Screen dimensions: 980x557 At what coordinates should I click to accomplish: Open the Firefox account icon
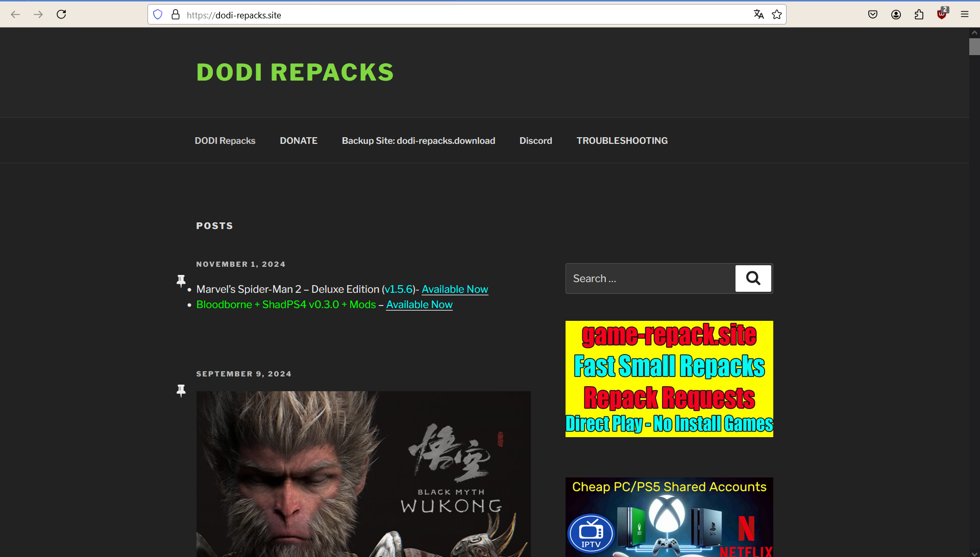point(896,14)
